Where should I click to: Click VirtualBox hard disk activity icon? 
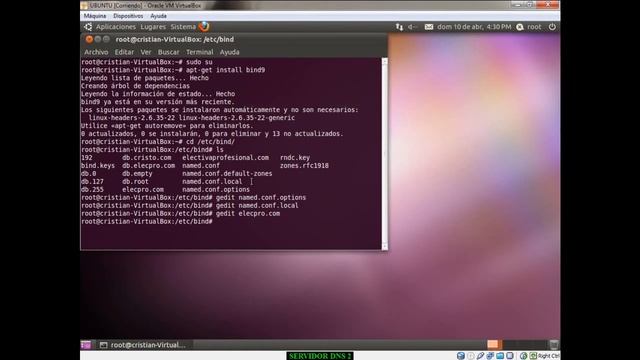(461, 356)
